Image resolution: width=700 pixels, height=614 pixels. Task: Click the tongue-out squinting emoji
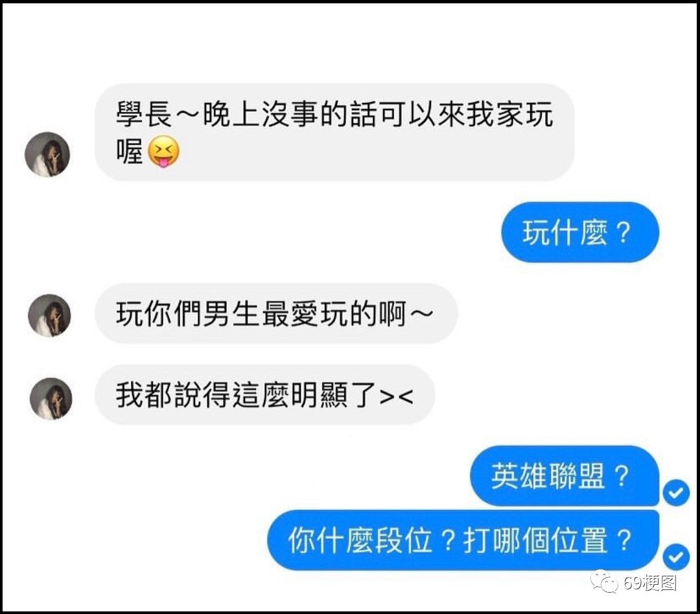pos(163,152)
